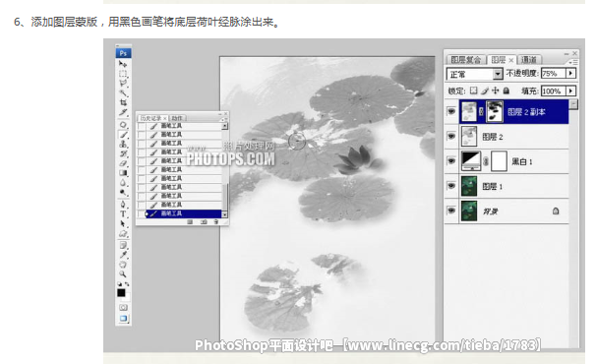Select the Pen tool
Screen dimensions: 596x364
[123, 205]
